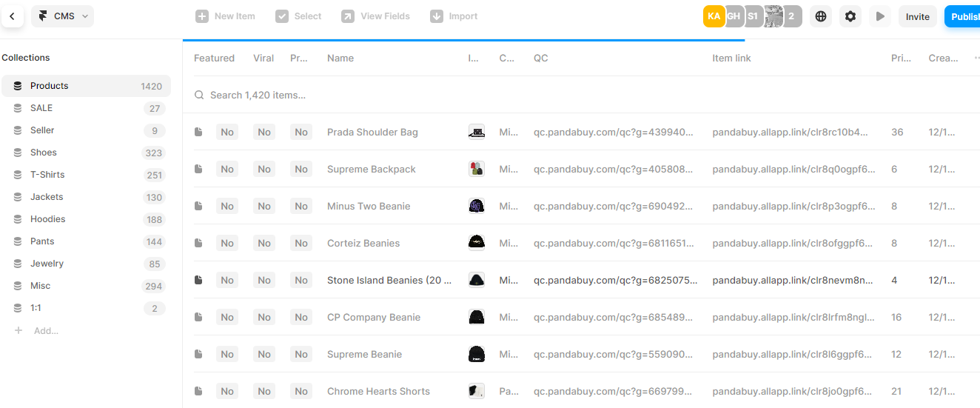The height and width of the screenshot is (408, 980).
Task: Enable Select mode in toolbar
Action: coord(299,16)
